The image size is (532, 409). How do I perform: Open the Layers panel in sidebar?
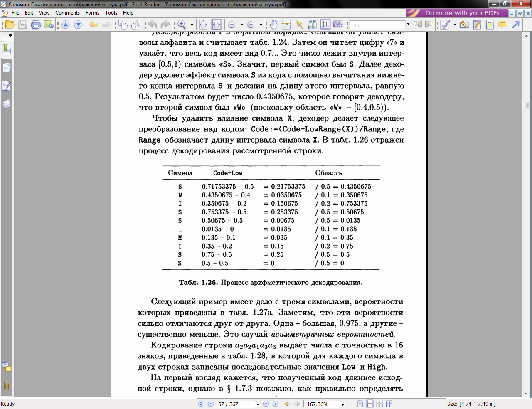[6, 104]
